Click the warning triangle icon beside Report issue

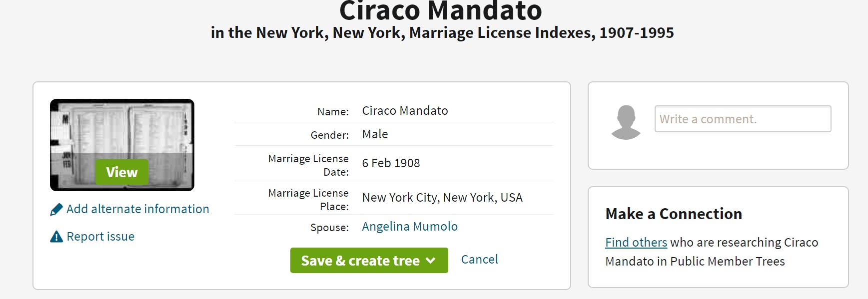56,237
